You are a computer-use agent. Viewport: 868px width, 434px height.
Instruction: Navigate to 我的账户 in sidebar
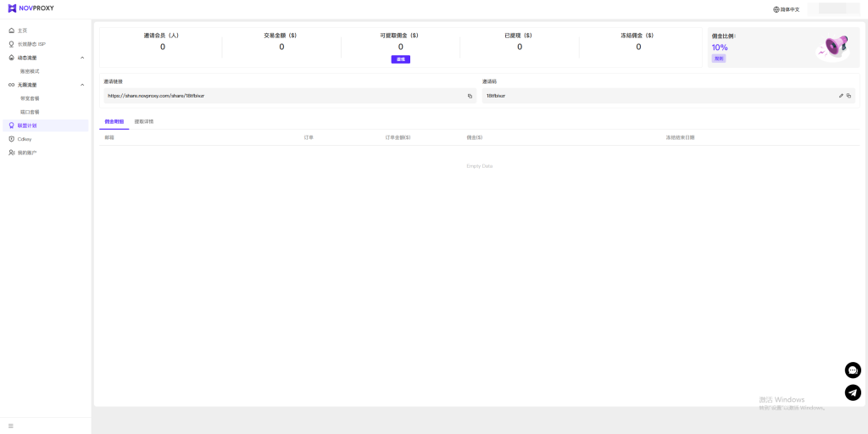27,153
